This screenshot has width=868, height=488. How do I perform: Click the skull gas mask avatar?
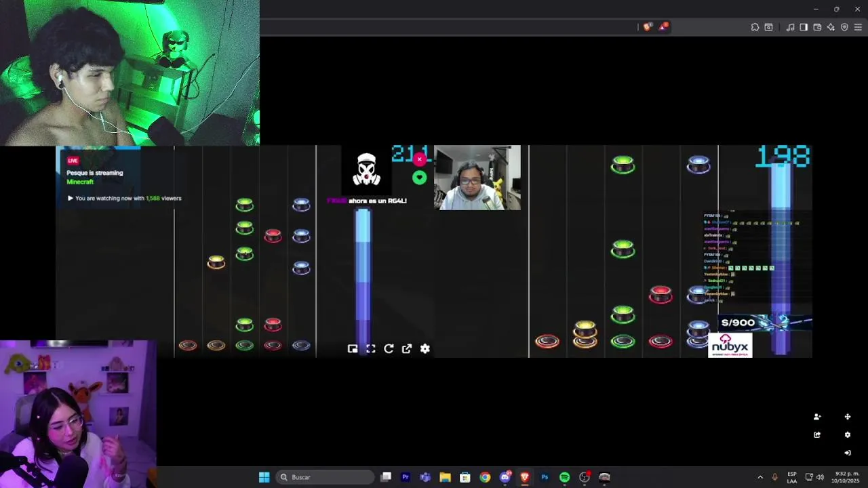366,169
